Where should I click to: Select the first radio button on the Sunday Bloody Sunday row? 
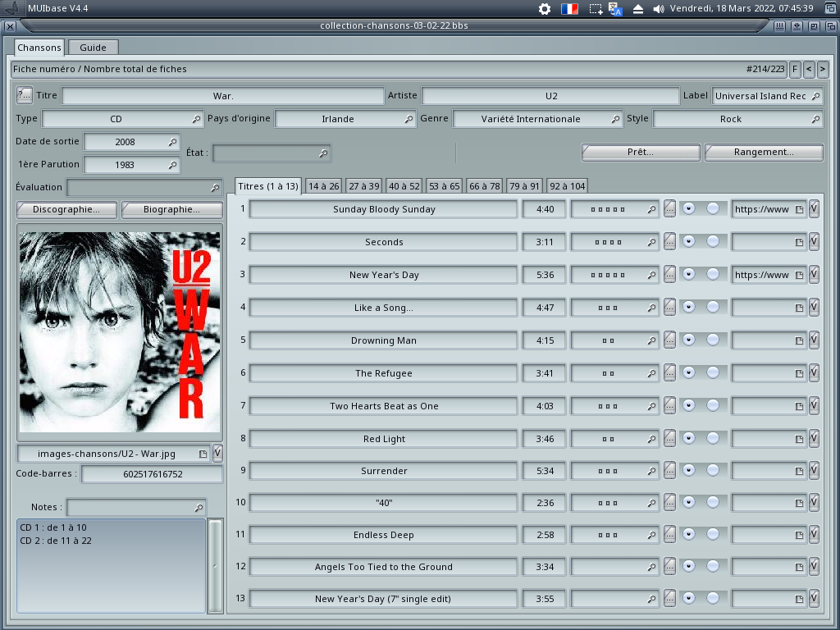[689, 208]
